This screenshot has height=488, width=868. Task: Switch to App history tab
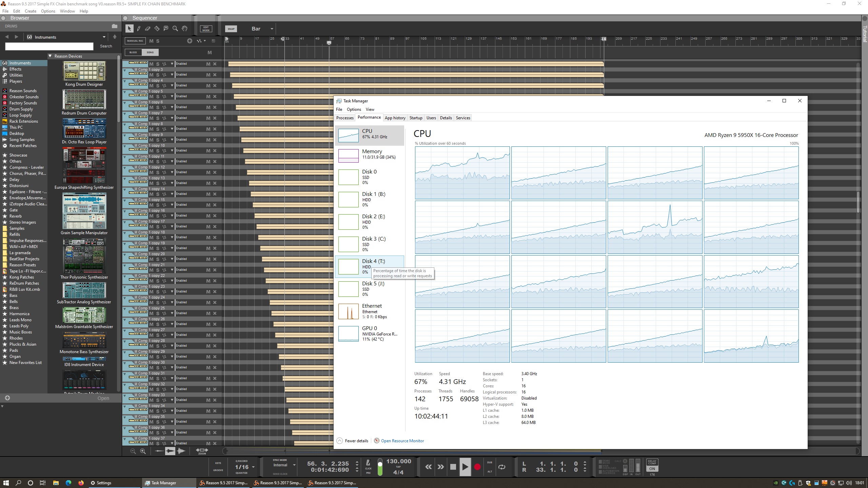pyautogui.click(x=395, y=118)
